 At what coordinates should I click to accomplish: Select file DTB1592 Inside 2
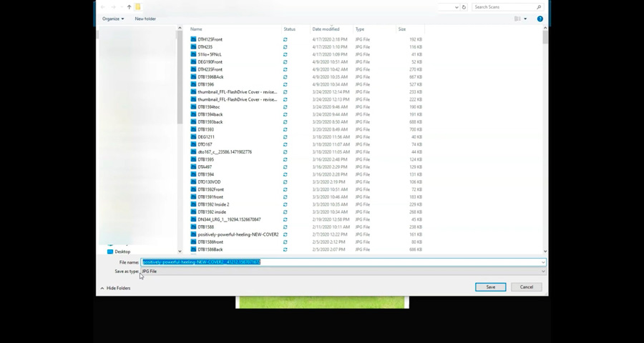pos(213,204)
